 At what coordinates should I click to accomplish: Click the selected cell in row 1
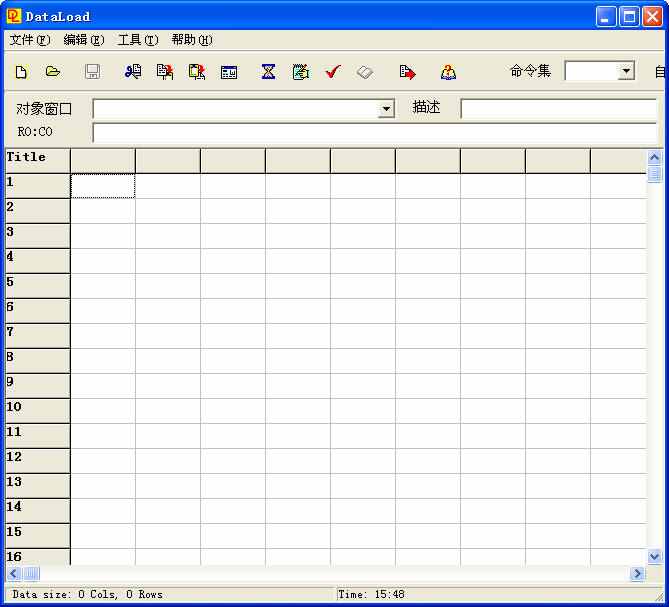(103, 186)
